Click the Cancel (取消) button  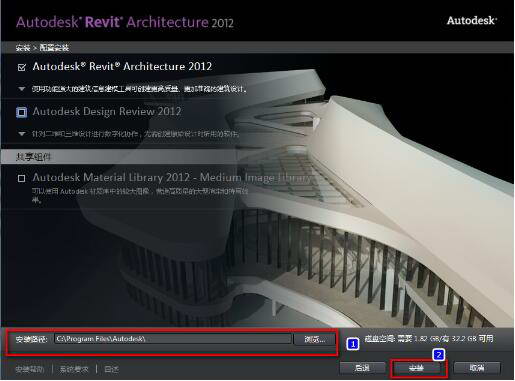[x=477, y=368]
